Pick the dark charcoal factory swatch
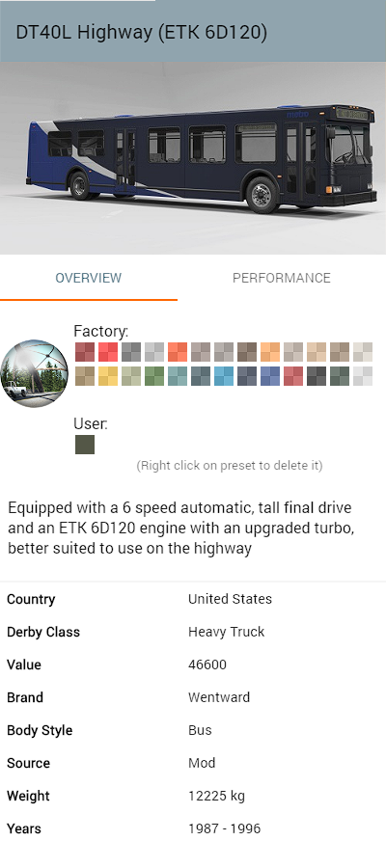Screen dimensions: 386x868 click(317, 376)
